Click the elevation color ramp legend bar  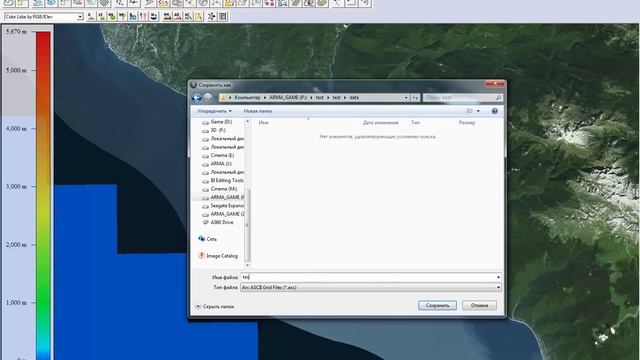point(43,195)
